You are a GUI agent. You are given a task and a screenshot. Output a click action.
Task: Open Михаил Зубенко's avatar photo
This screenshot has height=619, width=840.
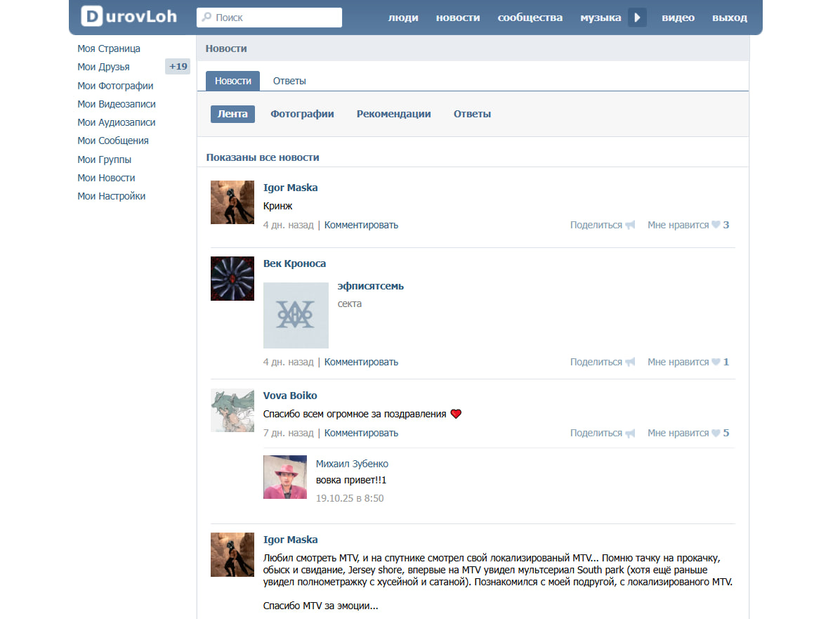(x=284, y=477)
